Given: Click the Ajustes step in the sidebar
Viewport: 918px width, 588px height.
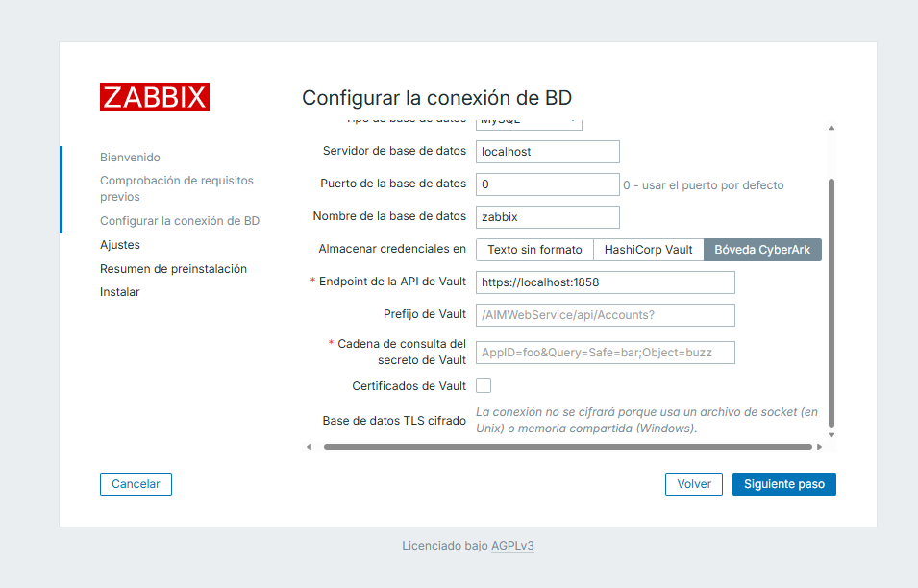Looking at the screenshot, I should coord(120,245).
